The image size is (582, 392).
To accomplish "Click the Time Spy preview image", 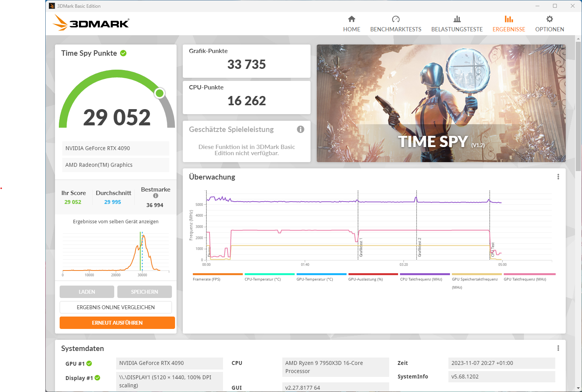I will [441, 103].
